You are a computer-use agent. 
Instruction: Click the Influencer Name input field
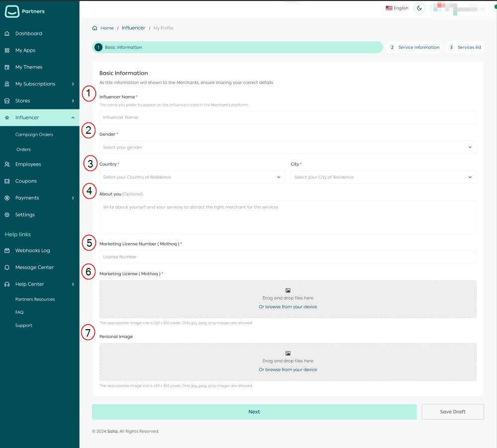point(288,117)
